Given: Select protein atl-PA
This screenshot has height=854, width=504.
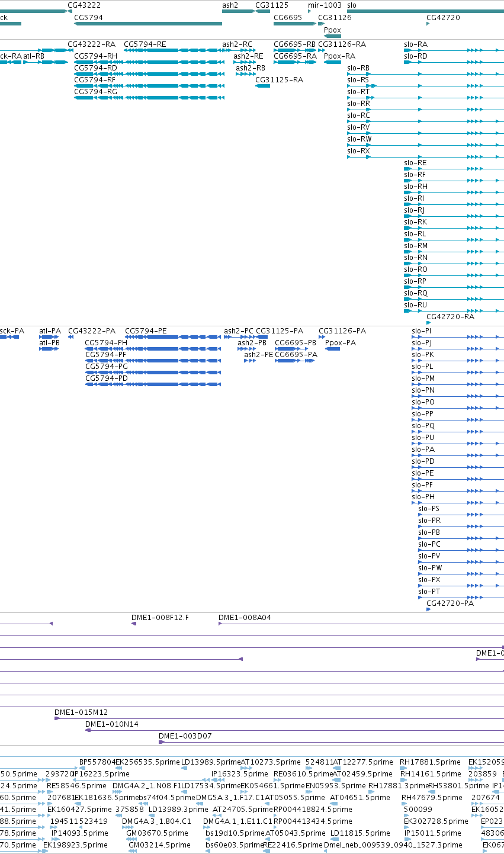Looking at the screenshot, I should point(50,331).
